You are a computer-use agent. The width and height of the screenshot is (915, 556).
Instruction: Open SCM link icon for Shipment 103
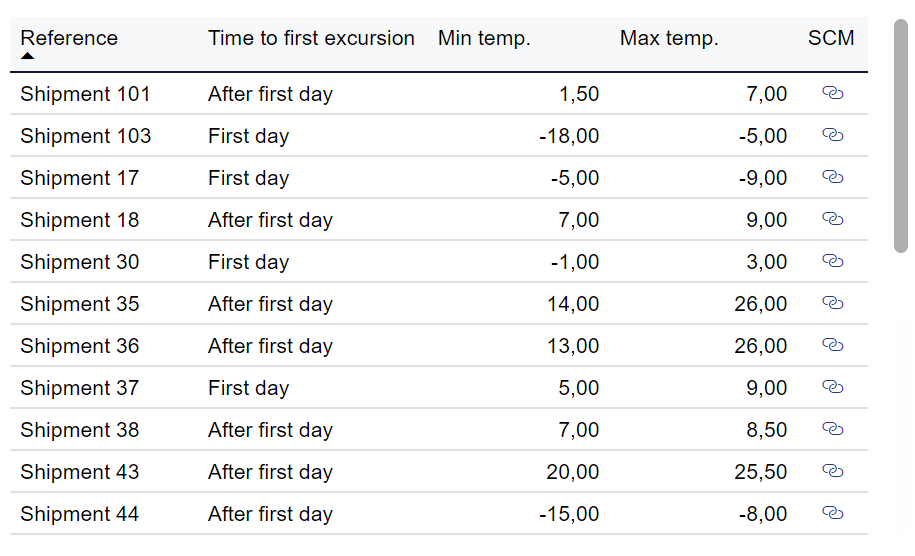tap(833, 135)
